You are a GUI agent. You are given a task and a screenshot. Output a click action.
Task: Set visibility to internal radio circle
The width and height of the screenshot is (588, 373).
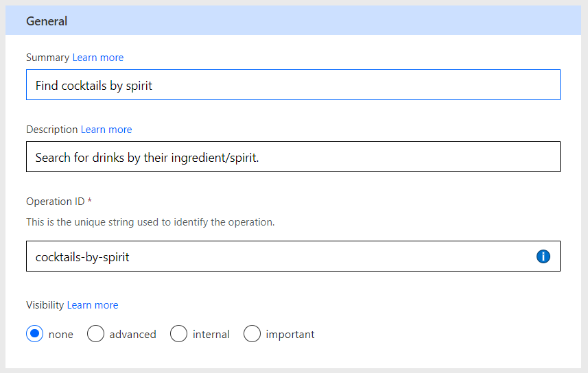[x=178, y=334]
